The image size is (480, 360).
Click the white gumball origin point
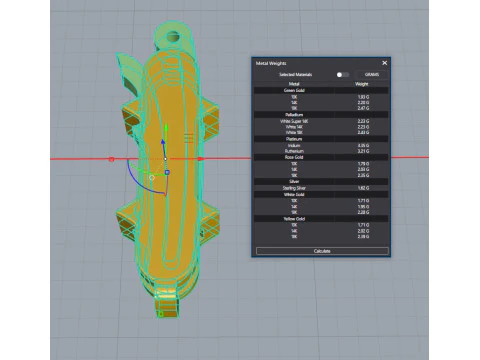(165, 159)
